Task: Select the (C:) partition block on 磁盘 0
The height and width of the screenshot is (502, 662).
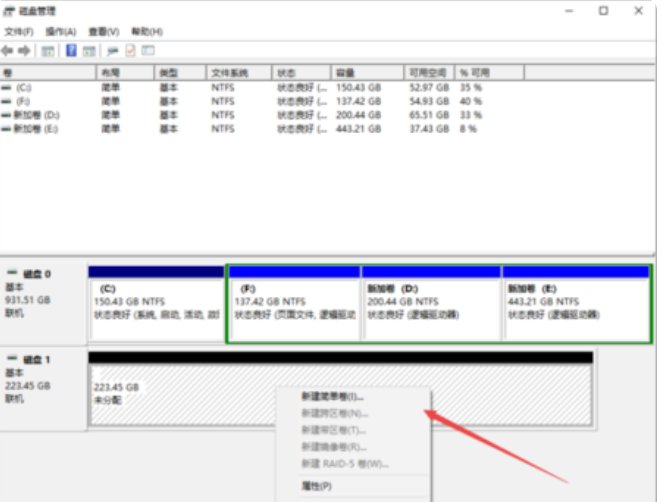Action: point(156,303)
